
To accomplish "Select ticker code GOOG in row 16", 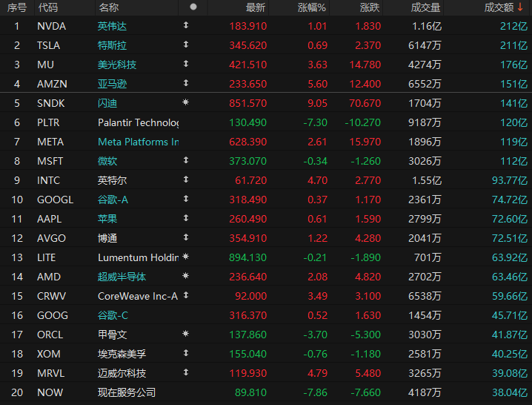I will (53, 316).
